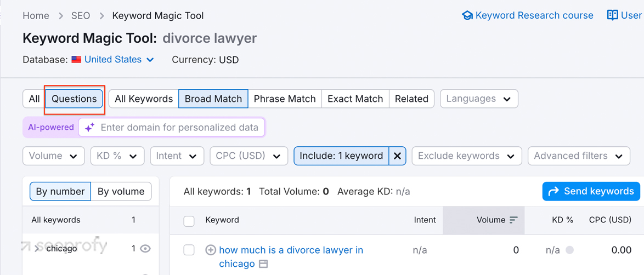Switch grouping to By volume

click(121, 192)
